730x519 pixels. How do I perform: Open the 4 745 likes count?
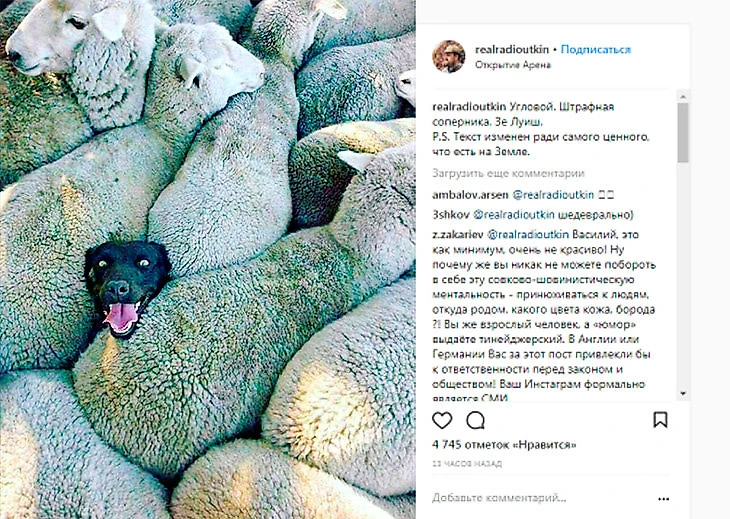[x=504, y=445]
